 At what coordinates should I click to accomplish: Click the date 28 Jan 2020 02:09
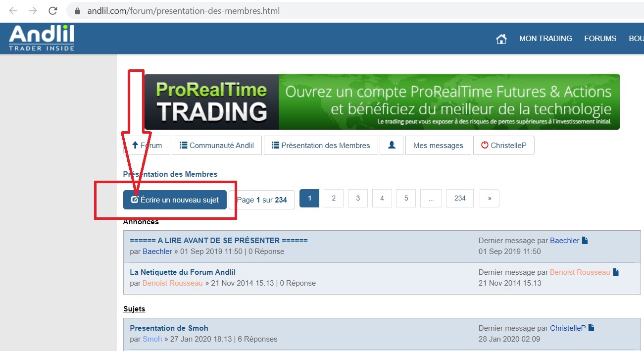[x=509, y=339]
